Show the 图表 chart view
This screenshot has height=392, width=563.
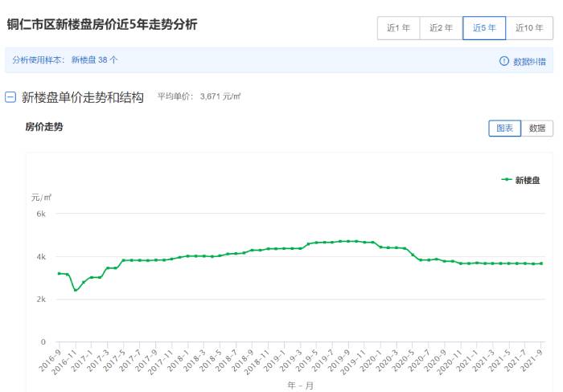(x=504, y=128)
